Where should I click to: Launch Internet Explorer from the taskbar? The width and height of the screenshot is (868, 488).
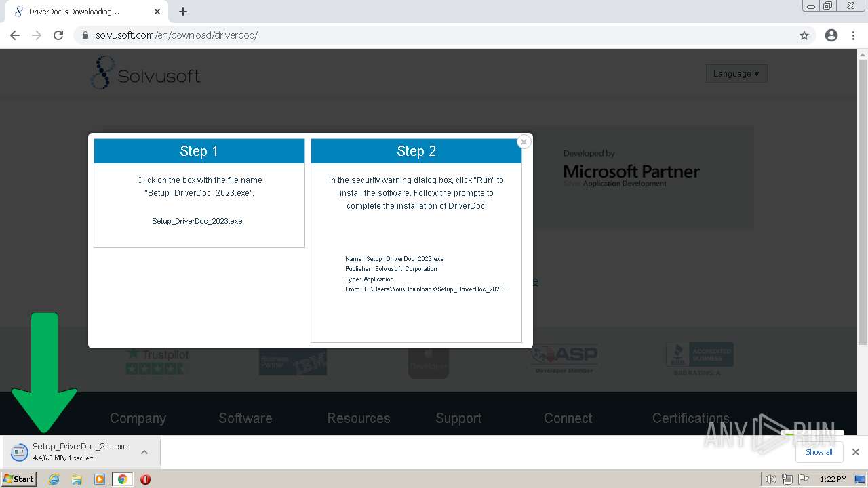tap(54, 479)
